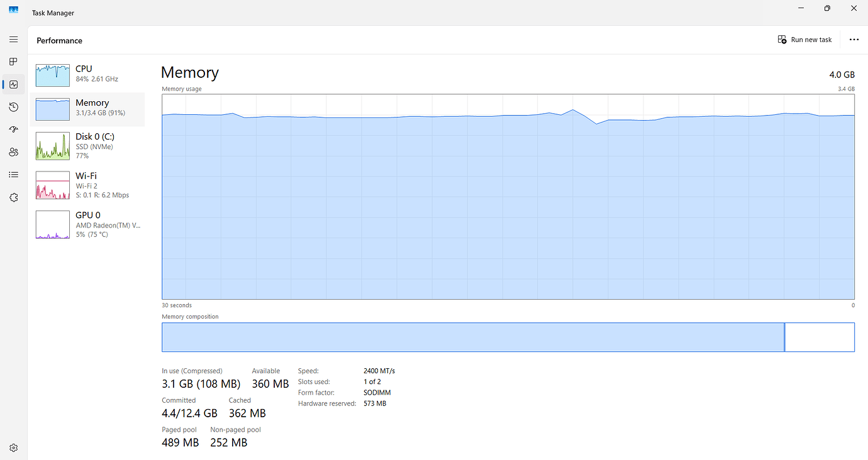Click the Run new task button

804,40
